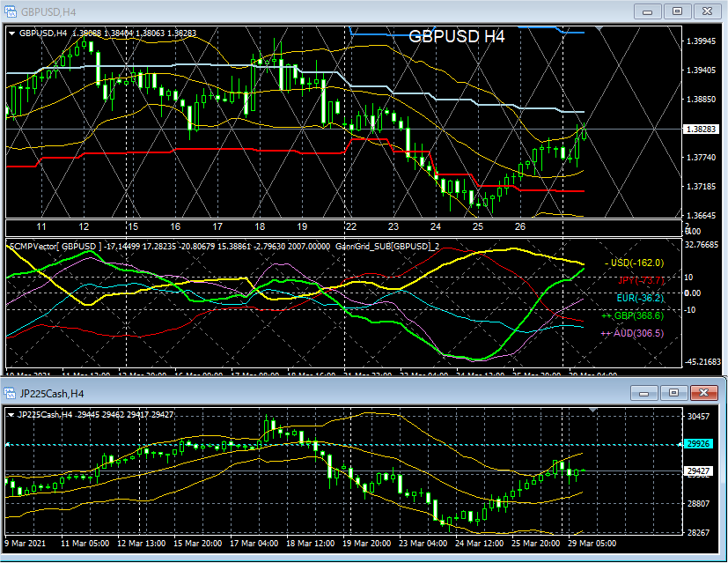
Task: Click the JPY(-73.7) strength label
Action: tap(641, 280)
